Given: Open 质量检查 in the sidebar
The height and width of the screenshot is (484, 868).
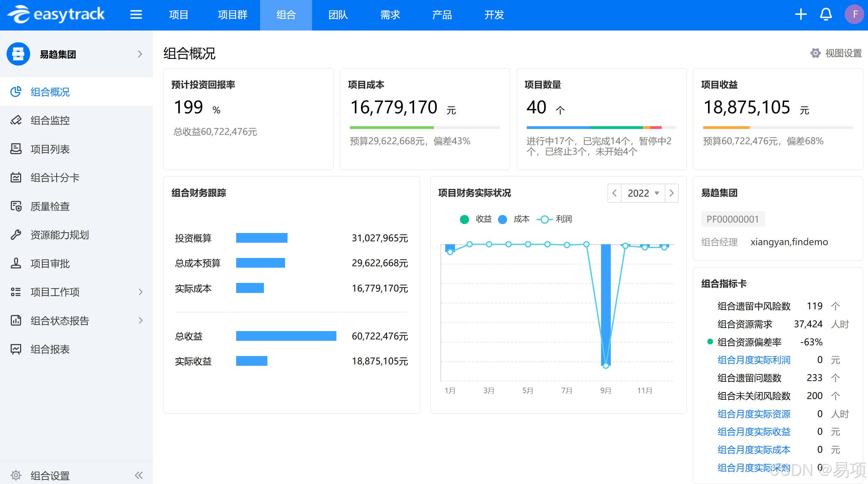Looking at the screenshot, I should tap(50, 206).
